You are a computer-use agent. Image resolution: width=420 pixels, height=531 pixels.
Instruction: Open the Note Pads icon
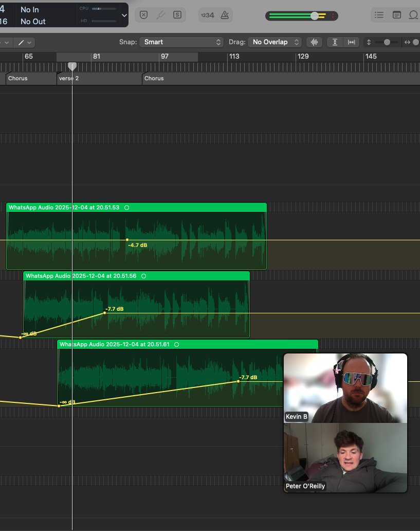pyautogui.click(x=397, y=15)
